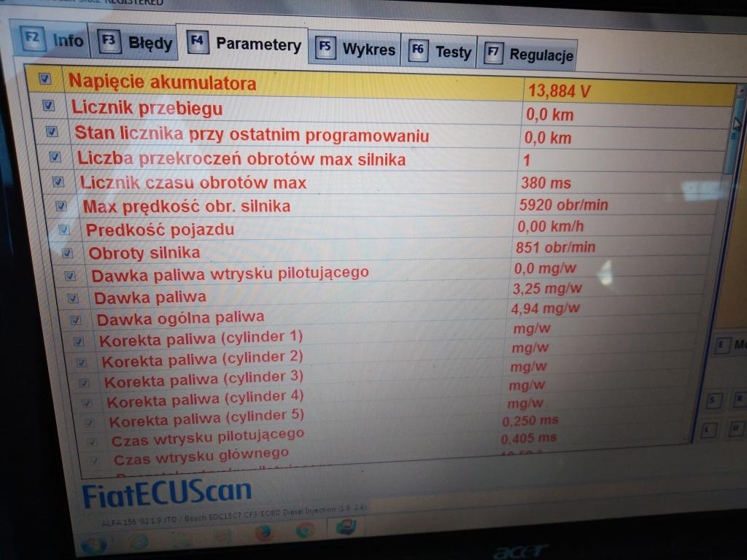Select the Dawka ogólna paliwa label
The height and width of the screenshot is (560, 747).
181,318
